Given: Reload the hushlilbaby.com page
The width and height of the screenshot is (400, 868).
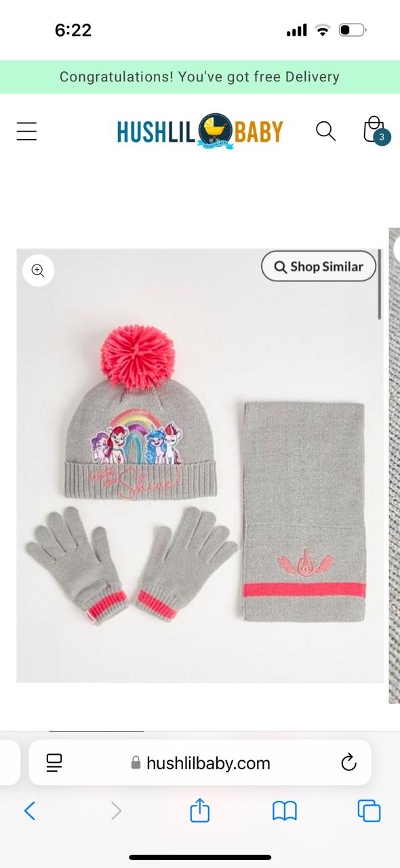Looking at the screenshot, I should (348, 763).
